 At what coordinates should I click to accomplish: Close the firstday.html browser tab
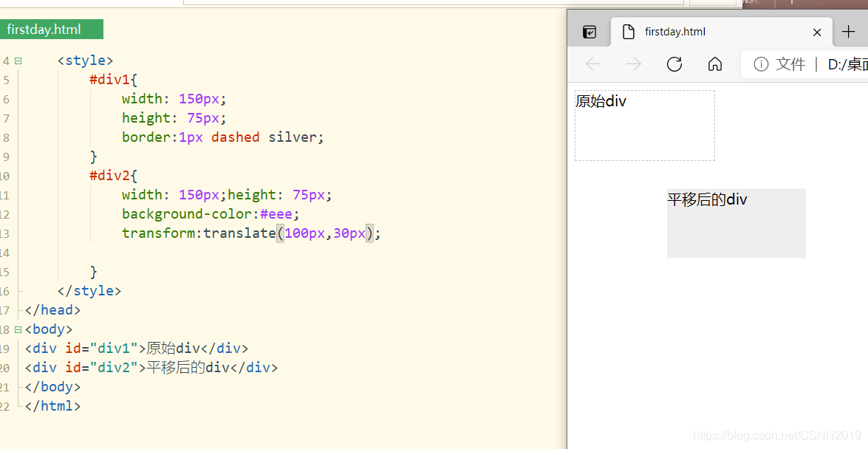click(x=816, y=32)
